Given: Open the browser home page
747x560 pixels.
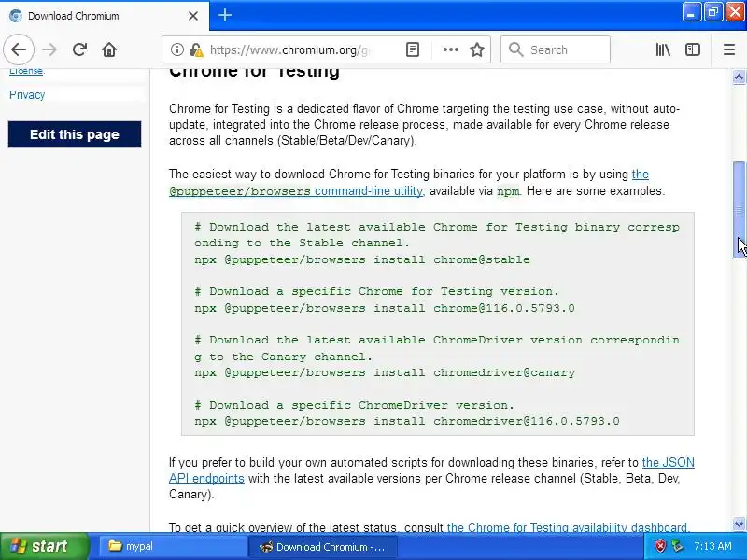Looking at the screenshot, I should pos(109,49).
